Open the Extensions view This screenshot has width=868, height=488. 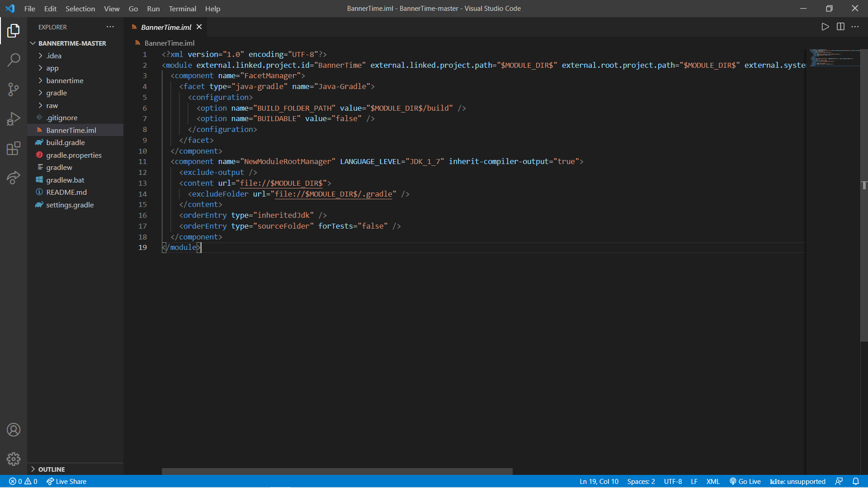coord(14,148)
